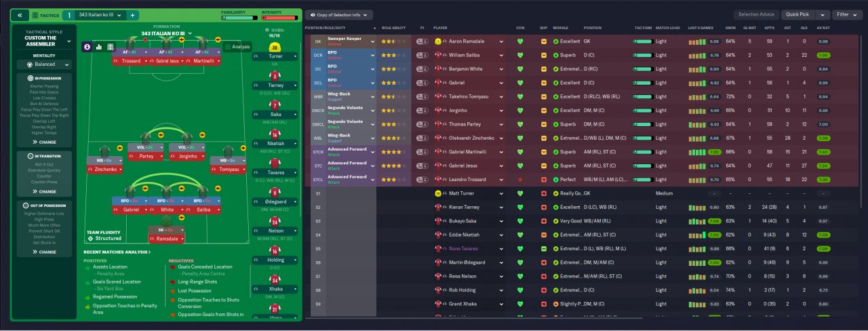Select the 343 Italian ko III tactic tab
Image resolution: width=868 pixels, height=331 pixels.
100,15
